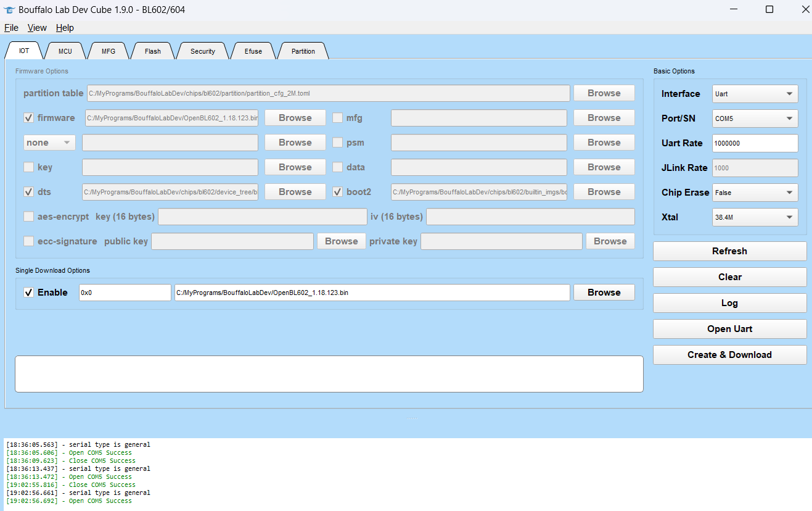Enable the psm checkbox
The height and width of the screenshot is (511, 812).
click(x=338, y=143)
